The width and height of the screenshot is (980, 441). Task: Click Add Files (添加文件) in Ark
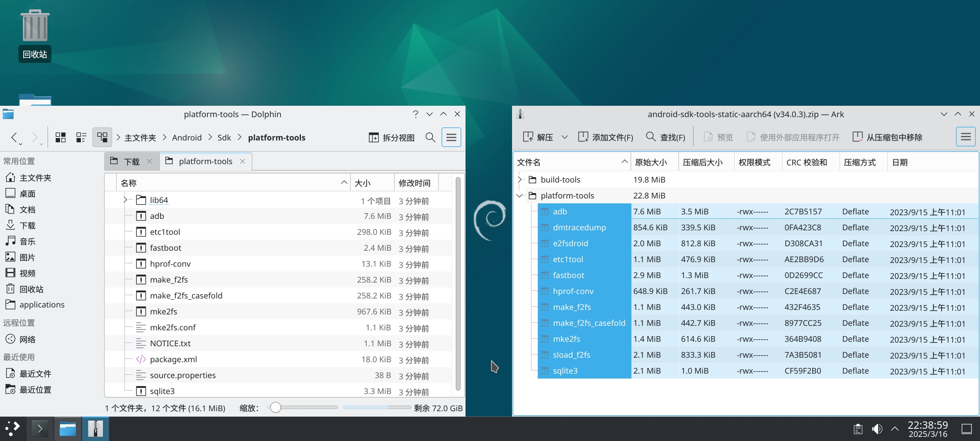pos(606,137)
